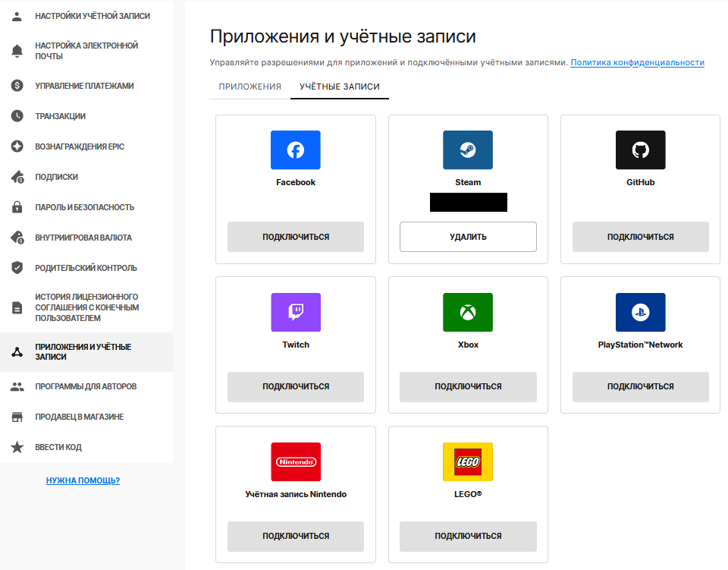This screenshot has width=728, height=570.
Task: Open ИСТОРИЯ ЛИЦЕНЗИОННОГО СОГЛАШЕНИЯ item
Action: click(86, 307)
